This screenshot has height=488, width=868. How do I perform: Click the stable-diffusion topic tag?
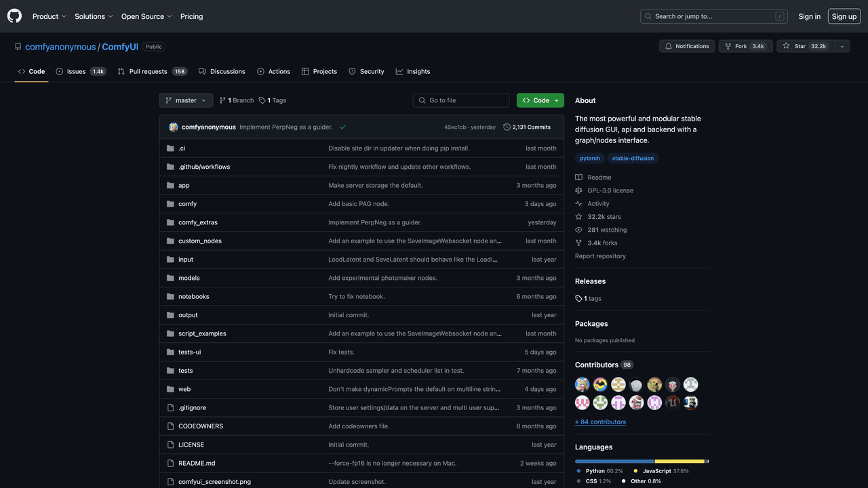click(633, 159)
